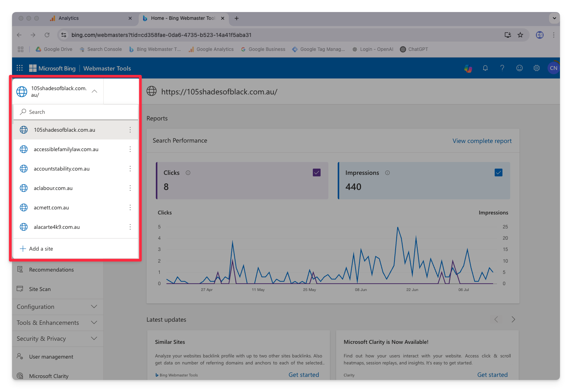Open Site Scan from sidebar

[40, 289]
